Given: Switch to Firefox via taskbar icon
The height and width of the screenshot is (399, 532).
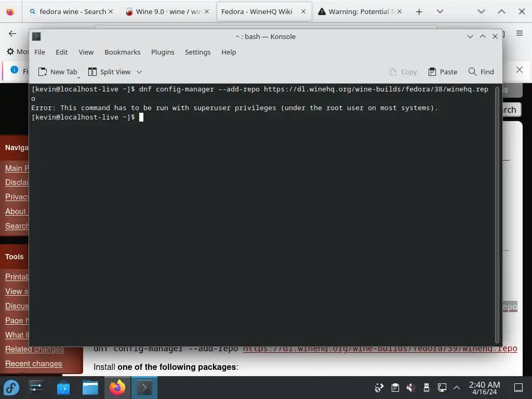Looking at the screenshot, I should 117,388.
